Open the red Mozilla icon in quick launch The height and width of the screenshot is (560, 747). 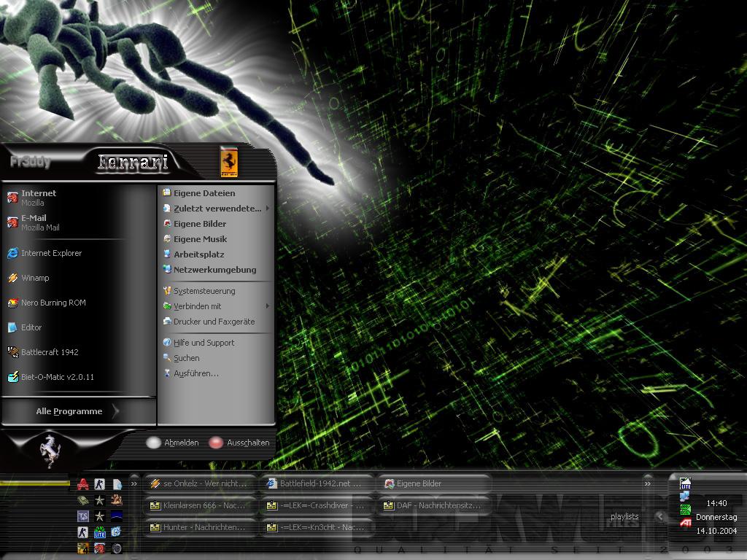pyautogui.click(x=99, y=548)
